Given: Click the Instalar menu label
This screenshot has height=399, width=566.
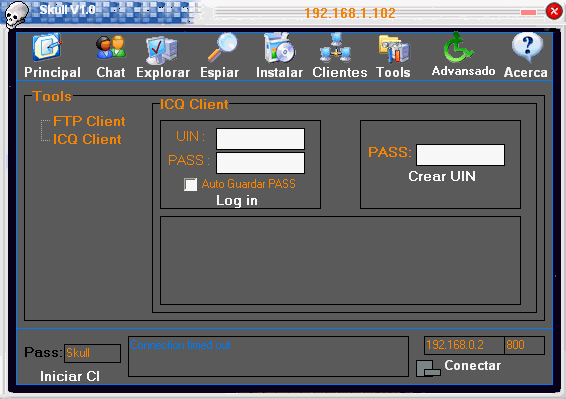Looking at the screenshot, I should coord(279,72).
